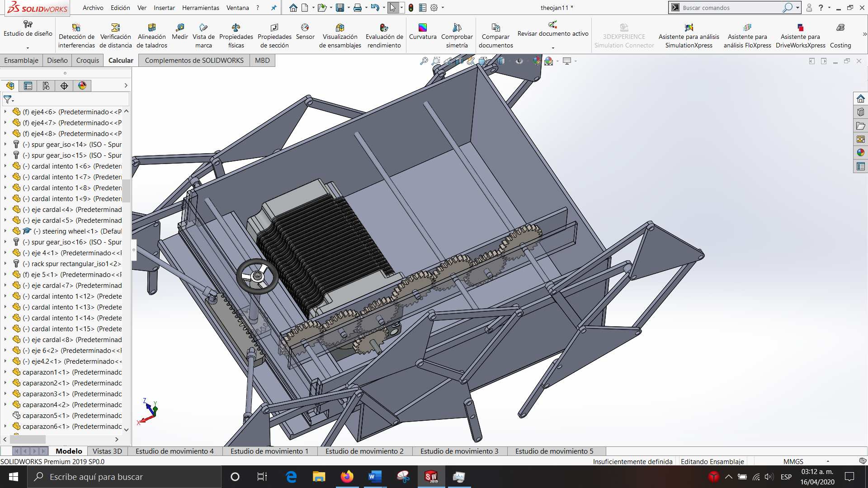Expand the spur gear_iso<14> node
Image resolution: width=868 pixels, height=488 pixels.
(x=5, y=144)
